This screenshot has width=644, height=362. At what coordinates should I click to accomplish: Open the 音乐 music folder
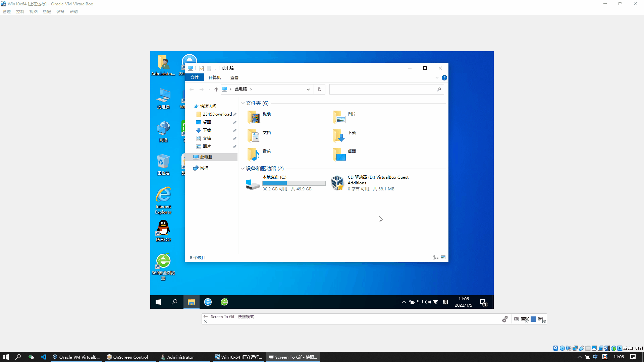[254, 155]
